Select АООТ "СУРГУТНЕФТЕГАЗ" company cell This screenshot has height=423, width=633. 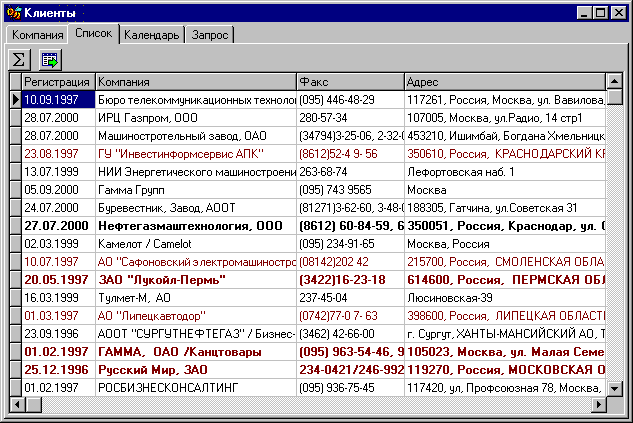196,334
